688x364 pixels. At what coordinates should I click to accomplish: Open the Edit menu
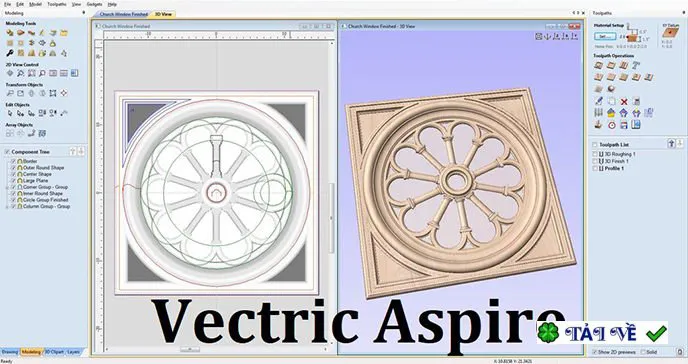[x=20, y=4]
